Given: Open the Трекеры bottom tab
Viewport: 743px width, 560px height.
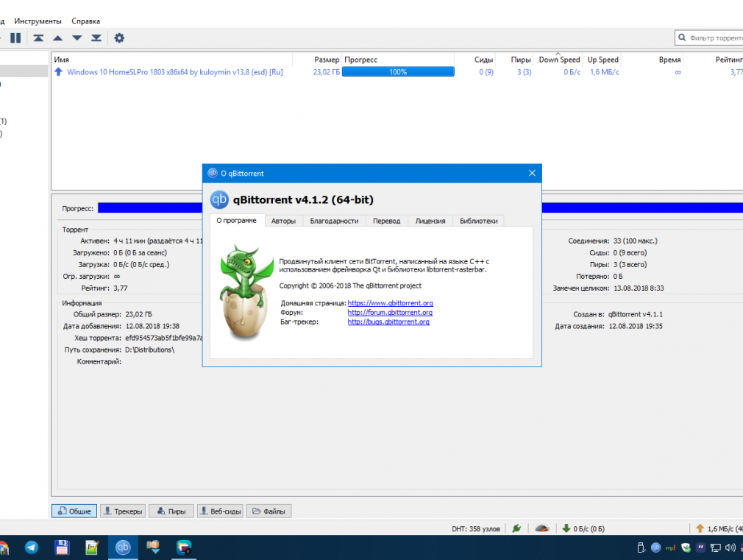Looking at the screenshot, I should pos(123,511).
